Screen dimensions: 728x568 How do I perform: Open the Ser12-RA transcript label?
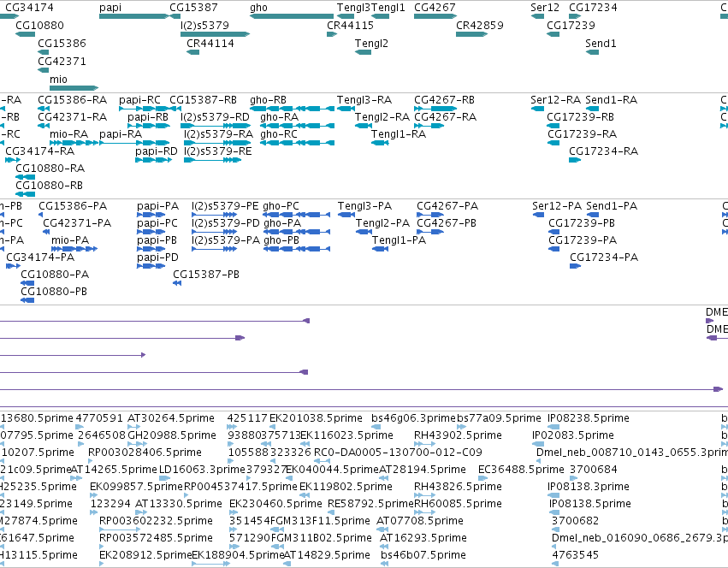[x=556, y=100]
